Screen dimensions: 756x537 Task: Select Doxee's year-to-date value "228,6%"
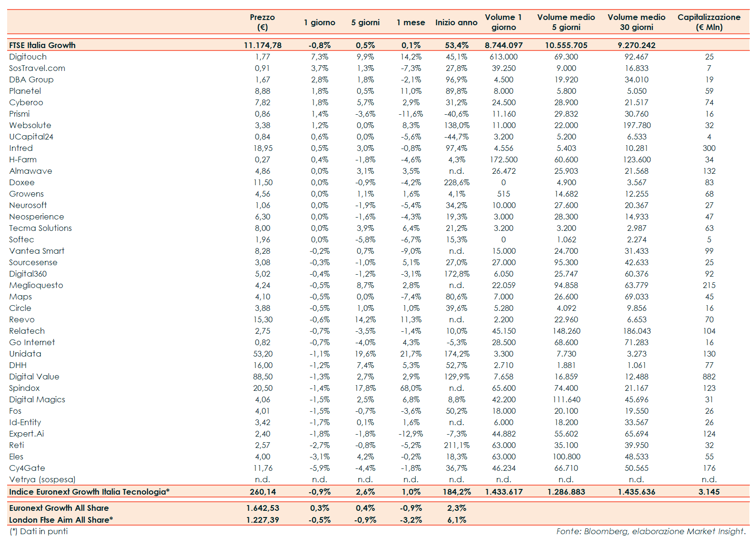tap(457, 182)
